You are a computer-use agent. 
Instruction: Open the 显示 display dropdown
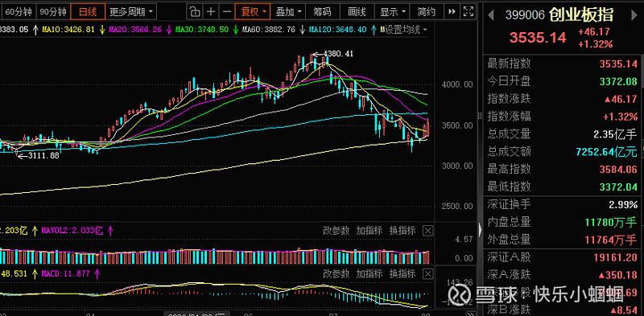tap(393, 11)
